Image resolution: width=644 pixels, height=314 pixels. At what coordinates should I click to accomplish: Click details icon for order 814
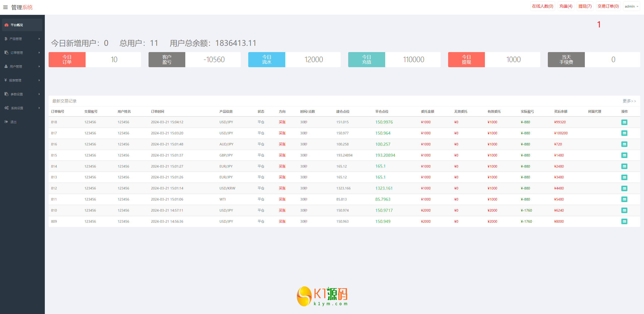(624, 166)
